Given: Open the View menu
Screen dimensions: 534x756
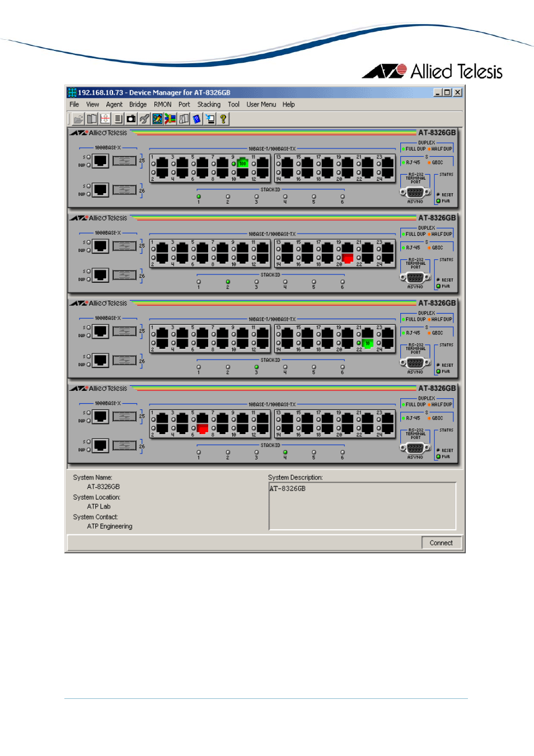Looking at the screenshot, I should 92,105.
